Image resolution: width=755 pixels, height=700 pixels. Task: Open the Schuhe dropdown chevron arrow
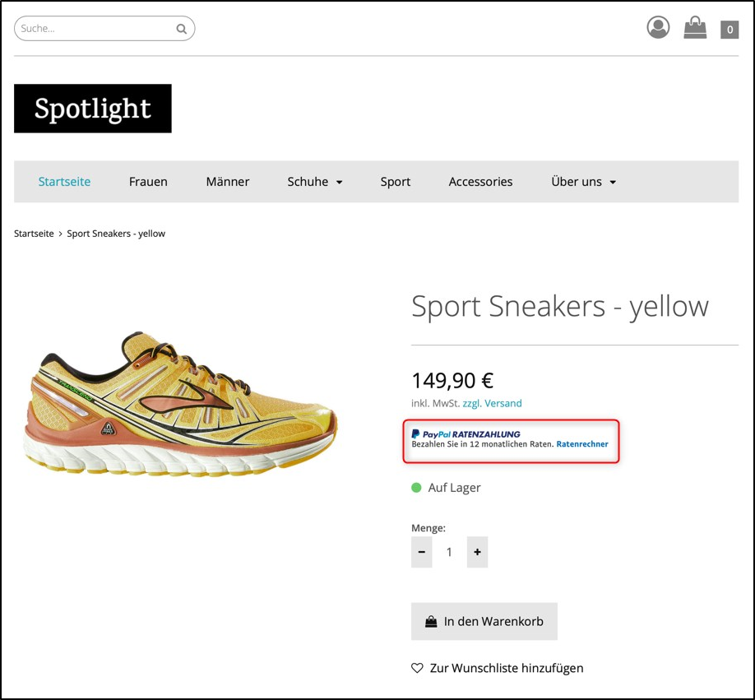click(339, 182)
